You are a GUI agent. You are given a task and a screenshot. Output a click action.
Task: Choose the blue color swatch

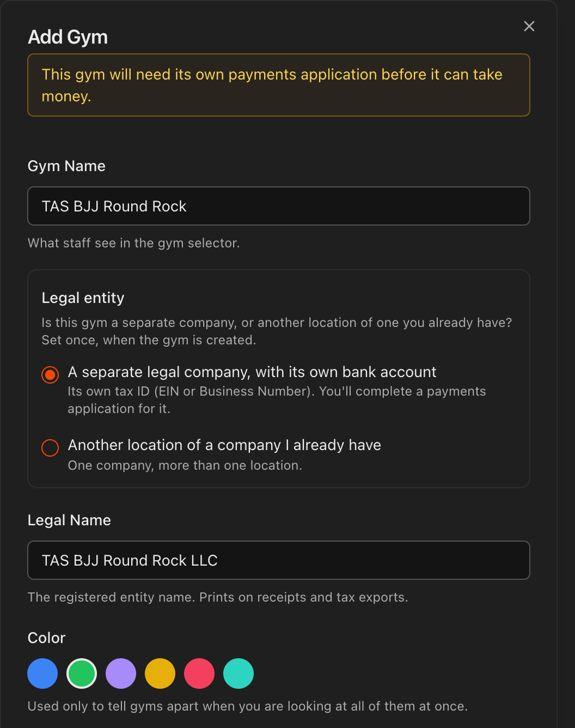point(42,674)
